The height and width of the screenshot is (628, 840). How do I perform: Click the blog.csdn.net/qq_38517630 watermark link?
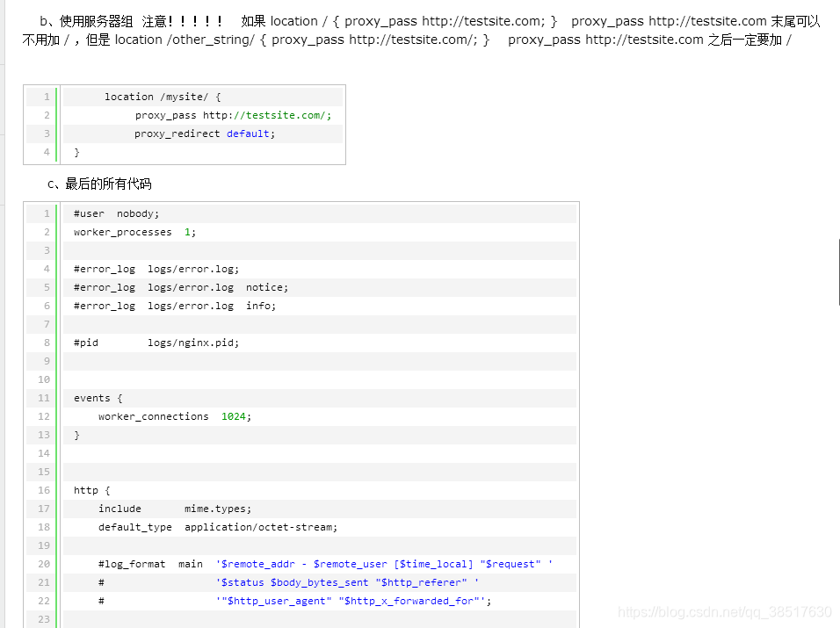723,613
